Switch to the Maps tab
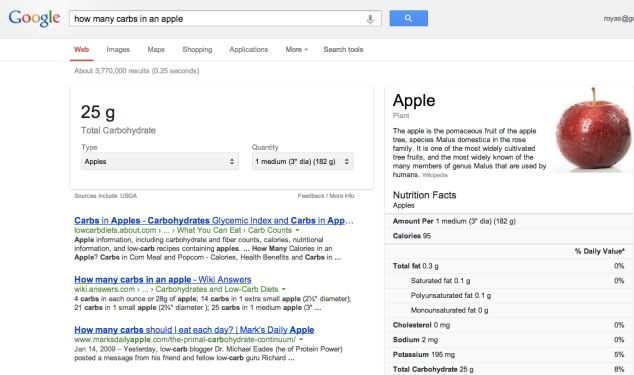Image resolution: width=634 pixels, height=375 pixels. pyautogui.click(x=156, y=49)
